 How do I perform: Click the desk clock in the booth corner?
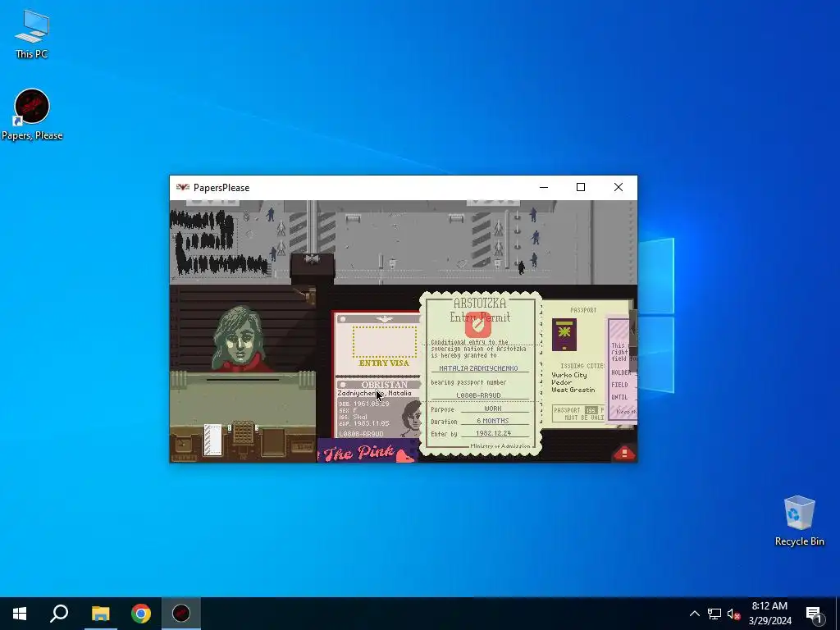183,445
